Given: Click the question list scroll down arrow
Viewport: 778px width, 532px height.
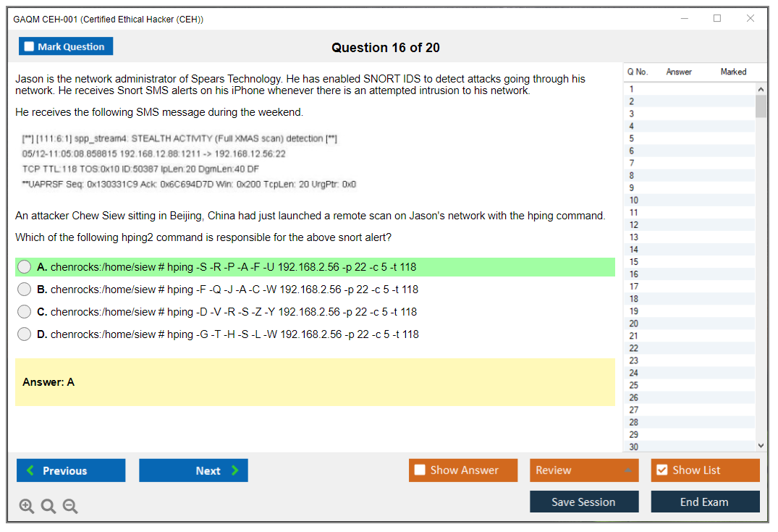Looking at the screenshot, I should (761, 446).
